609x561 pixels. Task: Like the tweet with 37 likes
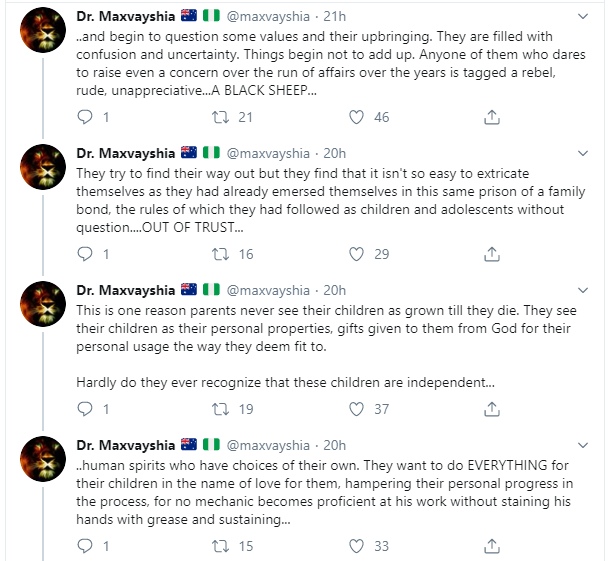click(357, 409)
